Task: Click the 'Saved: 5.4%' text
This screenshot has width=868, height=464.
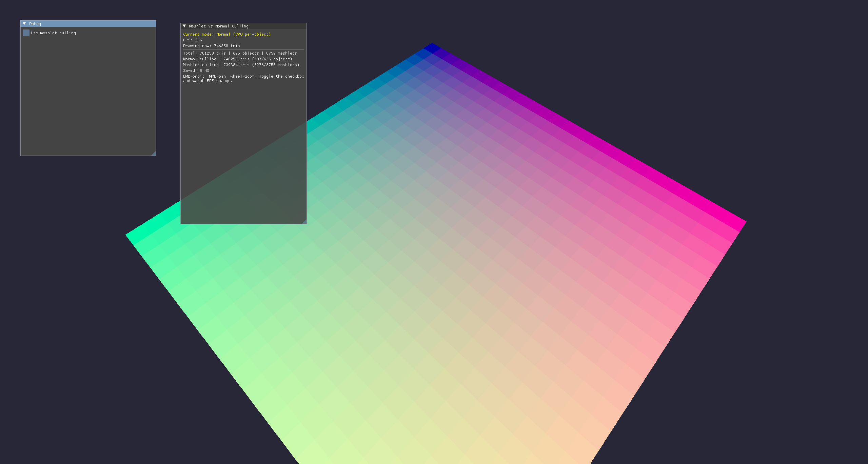Action: 196,70
